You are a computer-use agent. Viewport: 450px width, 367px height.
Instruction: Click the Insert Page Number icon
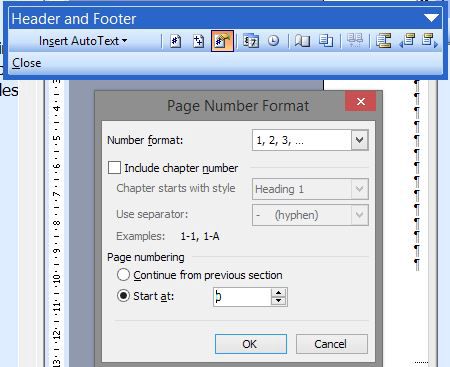(x=175, y=41)
